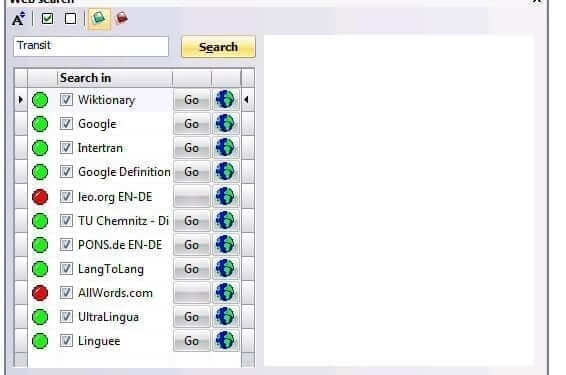Image resolution: width=566 pixels, height=375 pixels.
Task: Click Go button for Intertran
Action: pos(192,148)
